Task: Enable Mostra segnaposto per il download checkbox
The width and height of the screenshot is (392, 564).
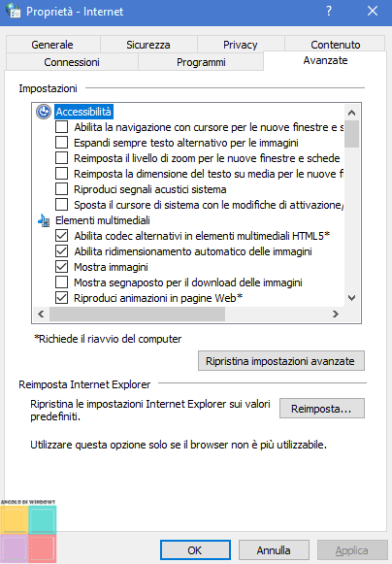Action: point(61,282)
